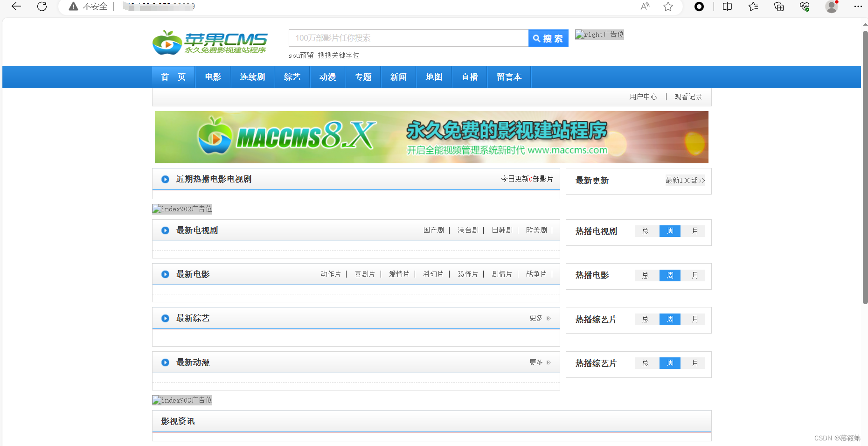
Task: Open the 动漫 nav item
Action: [x=328, y=77]
